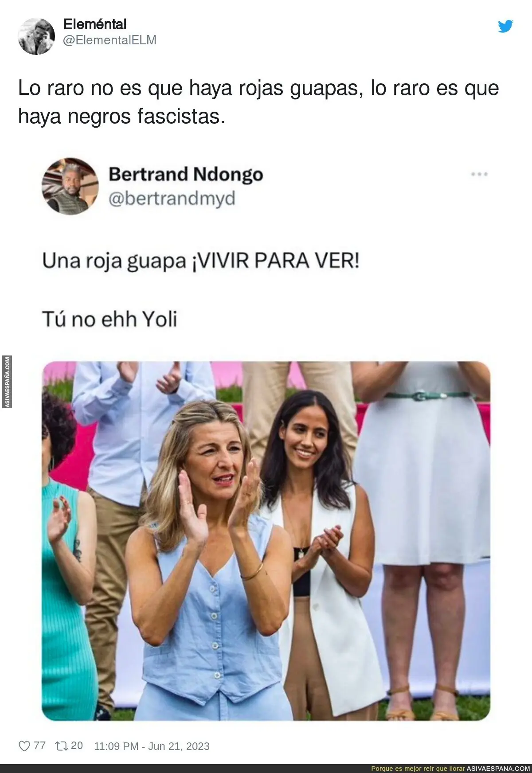532x773 pixels.
Task: Click the 'Tú no ehh Yoli' line
Action: [110, 319]
